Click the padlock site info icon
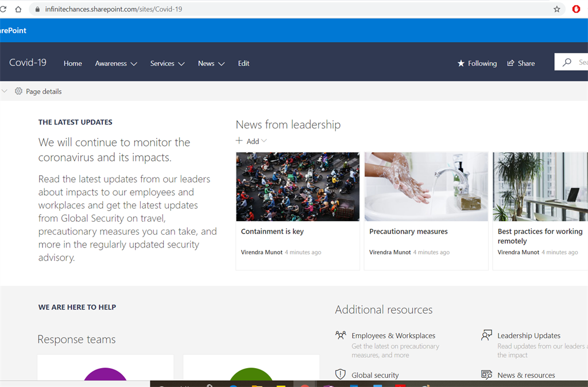Screen dimensions: 588x387 [x=37, y=9]
